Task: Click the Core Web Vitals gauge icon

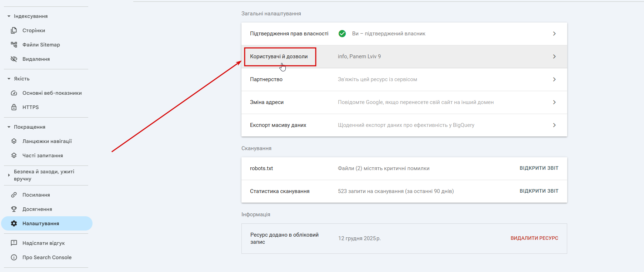Action: [14, 93]
